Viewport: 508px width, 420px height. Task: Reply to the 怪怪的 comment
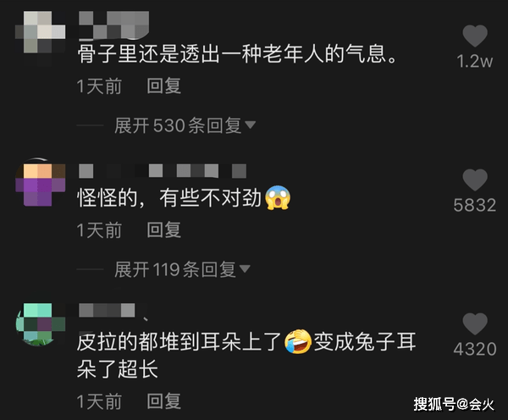pyautogui.click(x=163, y=229)
